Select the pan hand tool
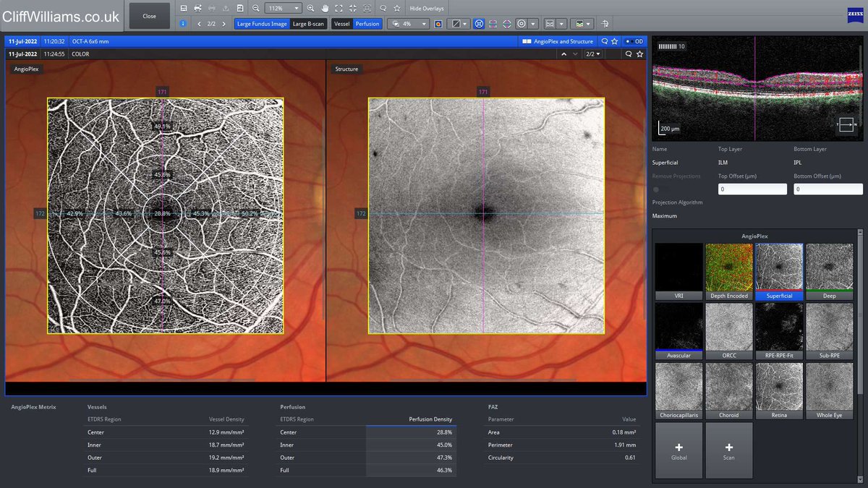This screenshot has width=868, height=488. (325, 8)
